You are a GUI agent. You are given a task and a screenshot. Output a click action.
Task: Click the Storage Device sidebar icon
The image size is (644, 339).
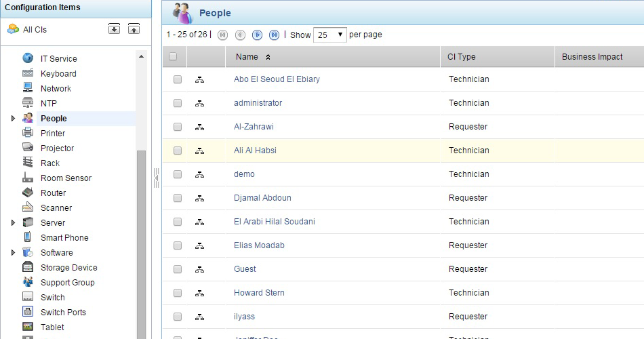tap(28, 267)
